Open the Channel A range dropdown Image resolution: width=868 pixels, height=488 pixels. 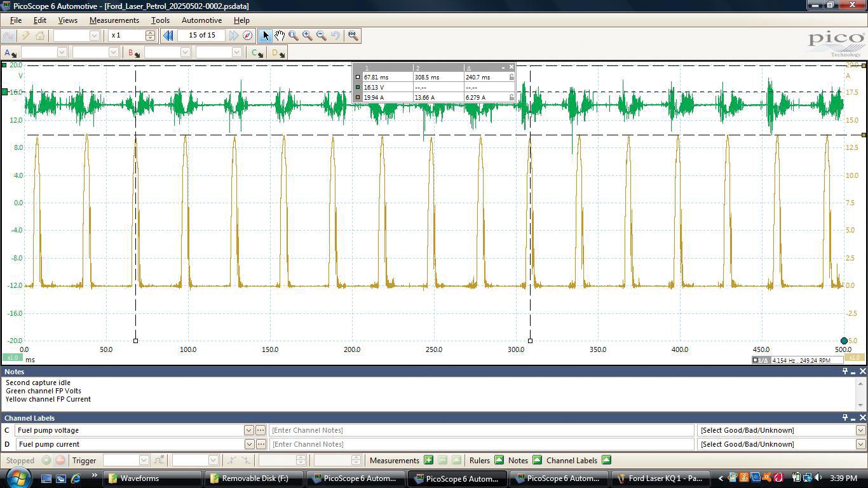(x=62, y=53)
